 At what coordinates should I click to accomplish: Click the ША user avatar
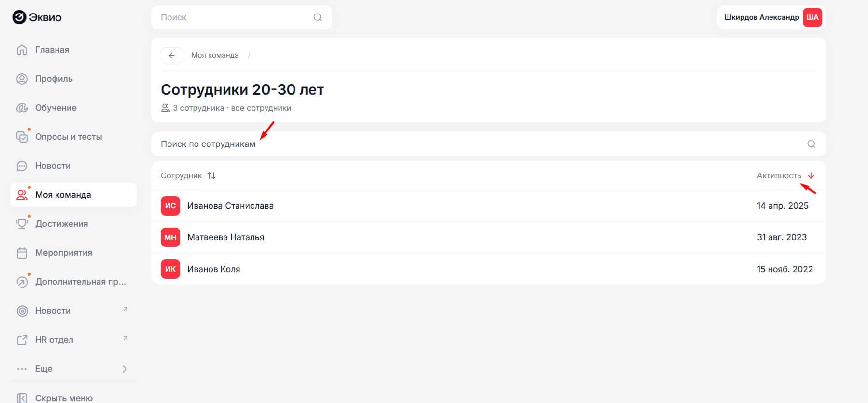click(812, 17)
